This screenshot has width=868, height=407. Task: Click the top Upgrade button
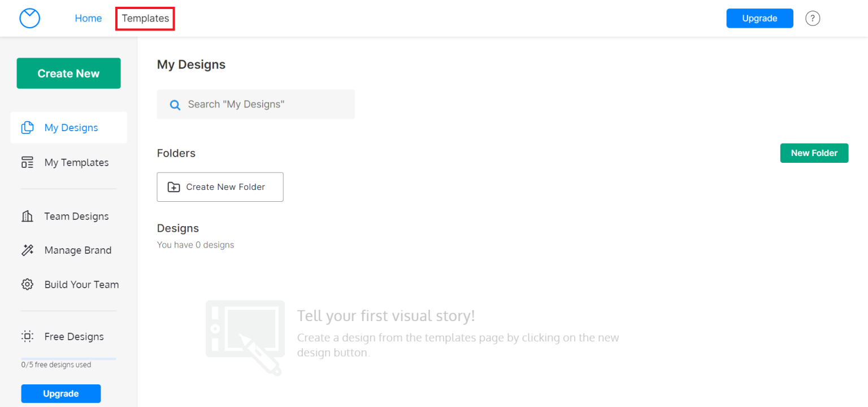[759, 18]
